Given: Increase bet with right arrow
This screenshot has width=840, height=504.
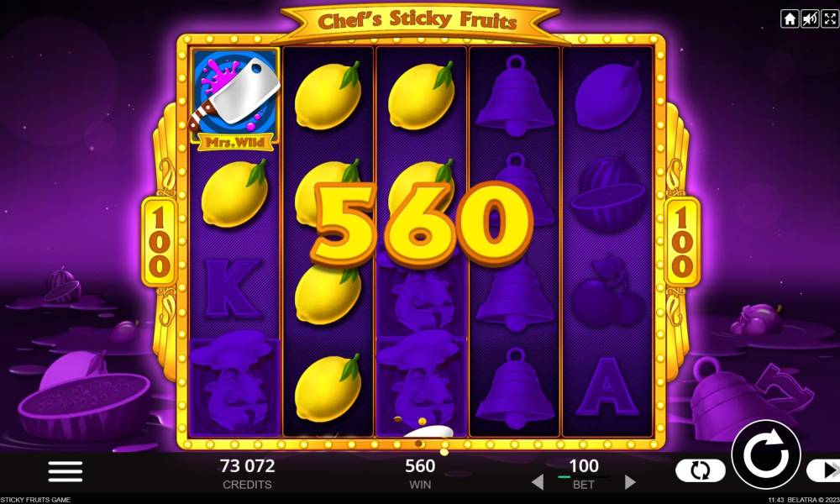Looking at the screenshot, I should (x=630, y=481).
